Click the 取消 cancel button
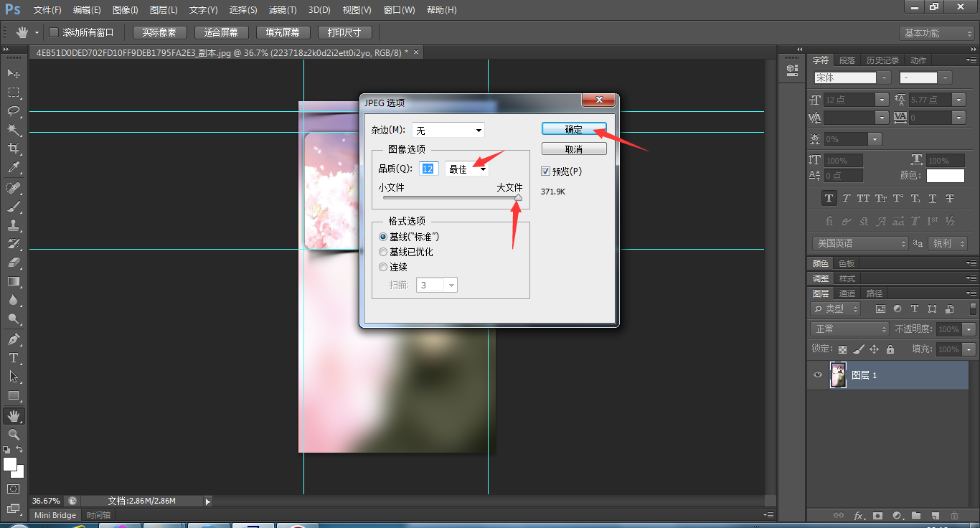 point(574,149)
